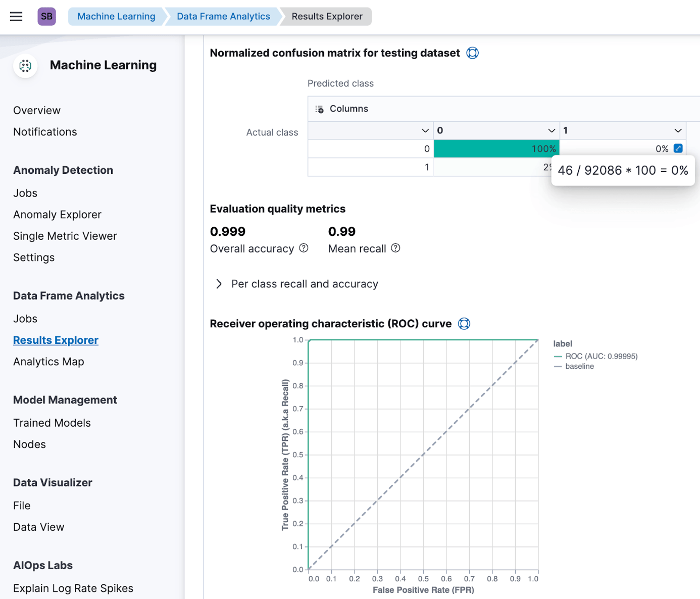Expand the 0% cell popover icon

coord(678,148)
